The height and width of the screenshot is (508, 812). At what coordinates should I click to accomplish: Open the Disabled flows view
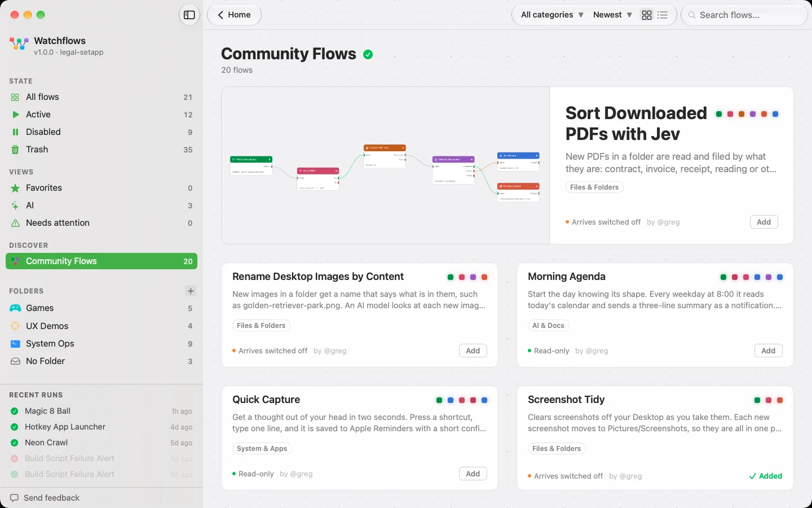click(101, 132)
